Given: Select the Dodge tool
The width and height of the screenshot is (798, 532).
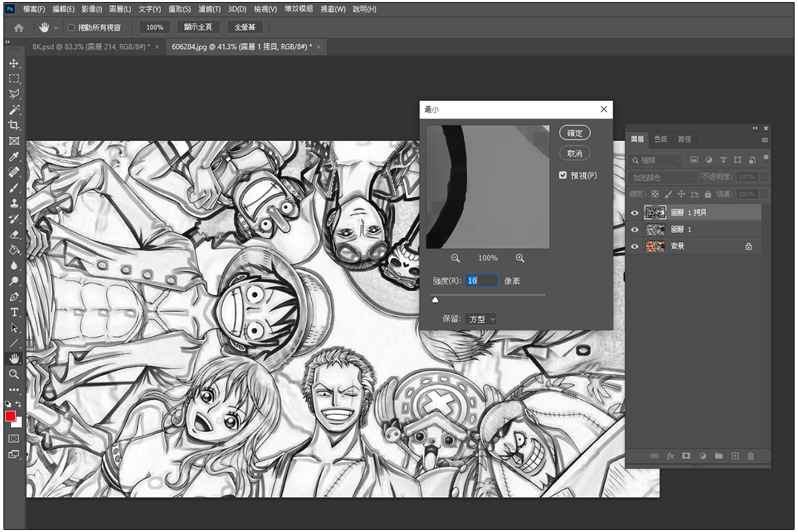Looking at the screenshot, I should tap(14, 281).
